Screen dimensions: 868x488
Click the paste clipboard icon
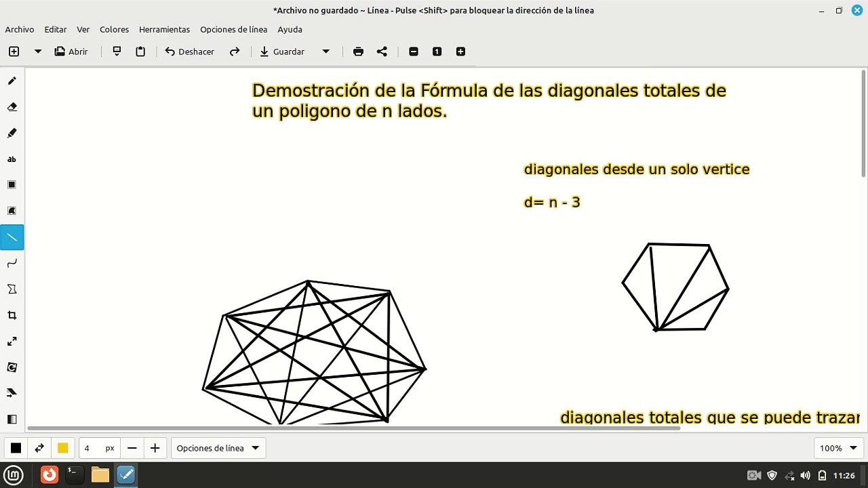point(140,52)
